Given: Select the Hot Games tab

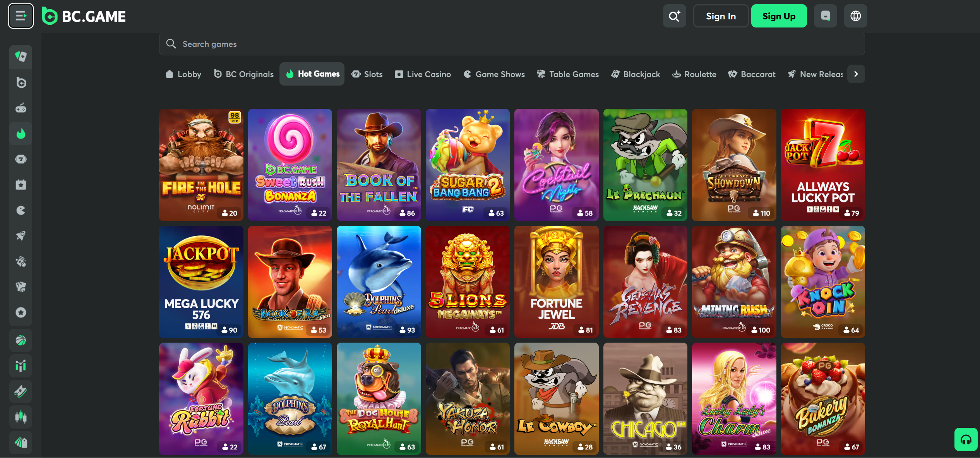Looking at the screenshot, I should pos(312,74).
